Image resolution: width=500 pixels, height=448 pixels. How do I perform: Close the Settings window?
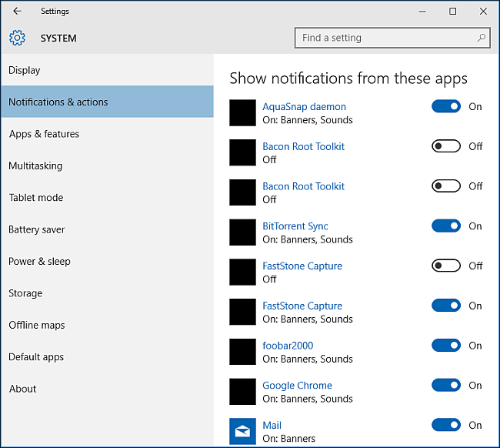[483, 12]
